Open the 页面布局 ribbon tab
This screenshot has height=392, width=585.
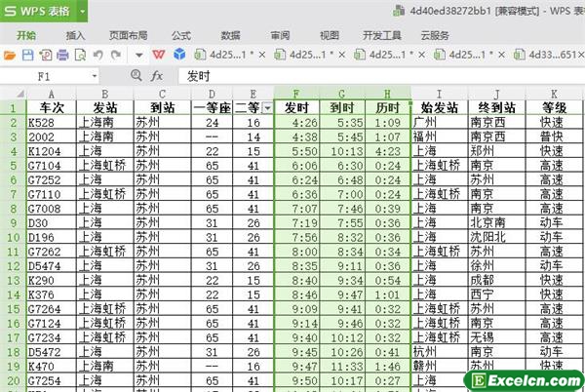point(129,35)
